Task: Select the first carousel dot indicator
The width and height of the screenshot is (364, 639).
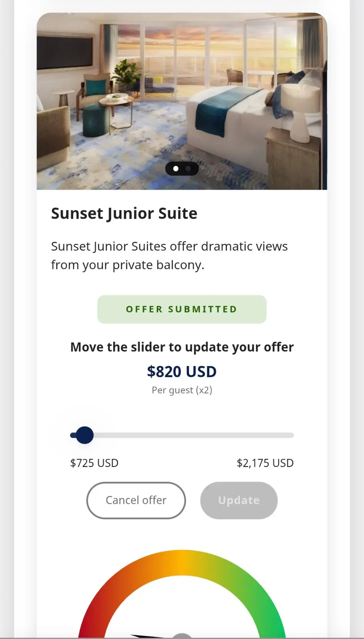Action: 176,169
